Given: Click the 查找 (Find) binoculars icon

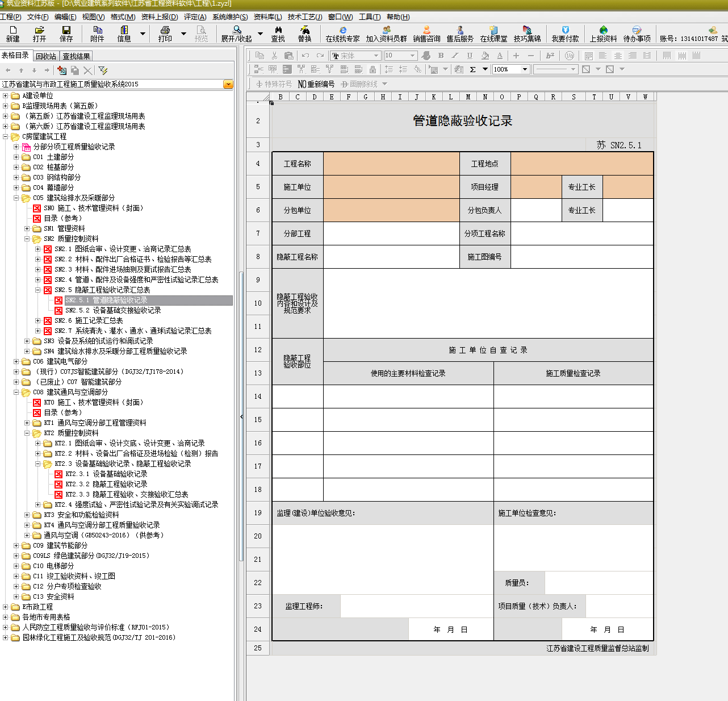Looking at the screenshot, I should (x=278, y=34).
